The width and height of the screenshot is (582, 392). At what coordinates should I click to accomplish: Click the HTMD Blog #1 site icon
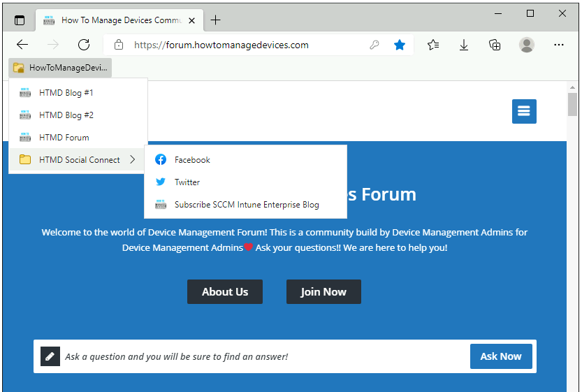[25, 92]
